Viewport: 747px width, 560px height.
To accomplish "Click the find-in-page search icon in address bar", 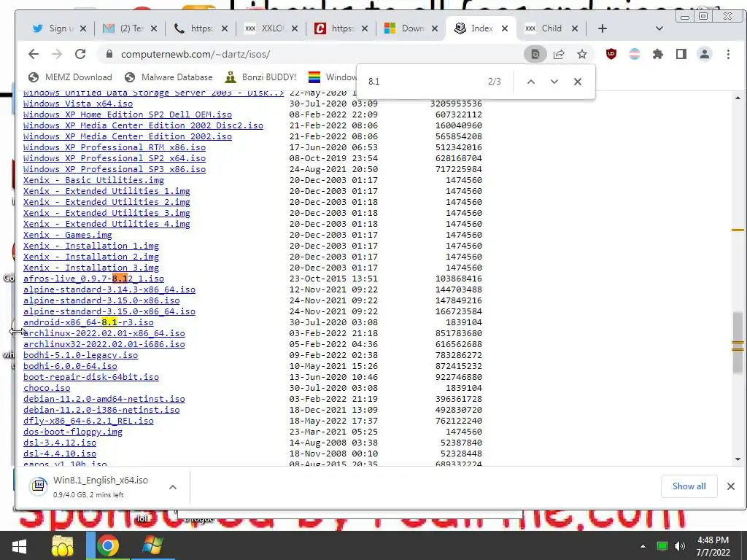I will [x=535, y=54].
